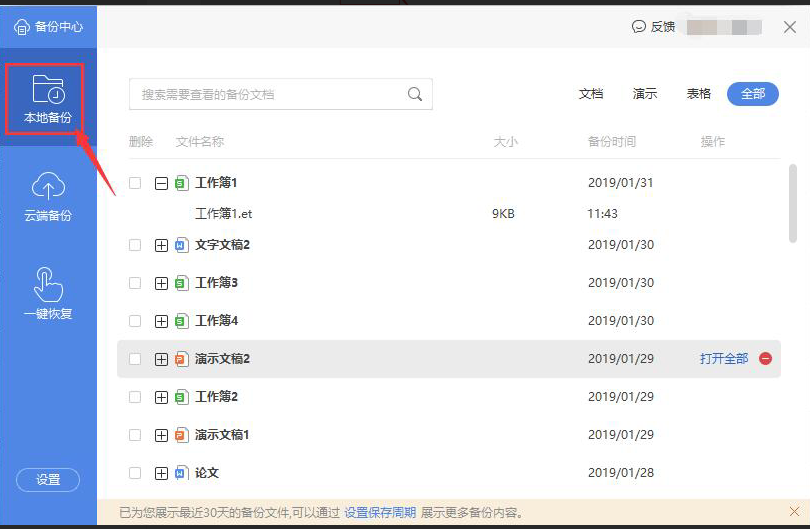Click the 反馈 feedback icon
Screen dimensions: 810x529
click(x=639, y=27)
